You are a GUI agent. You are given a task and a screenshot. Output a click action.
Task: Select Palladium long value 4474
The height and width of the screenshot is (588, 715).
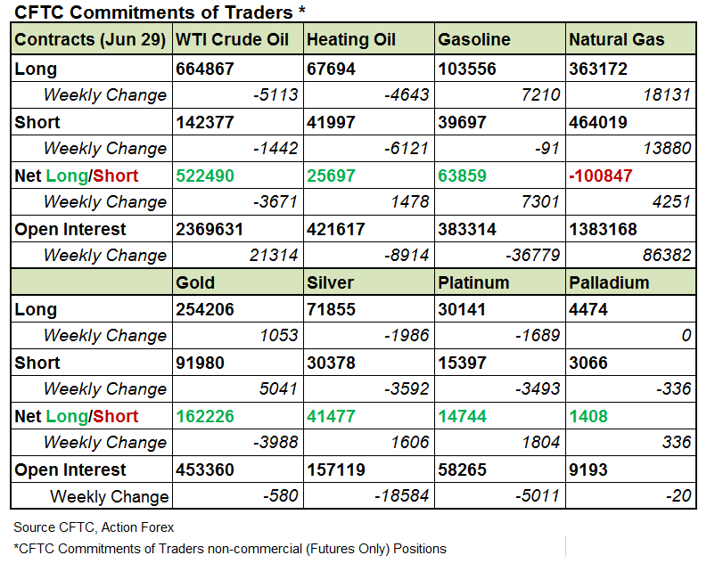point(589,309)
